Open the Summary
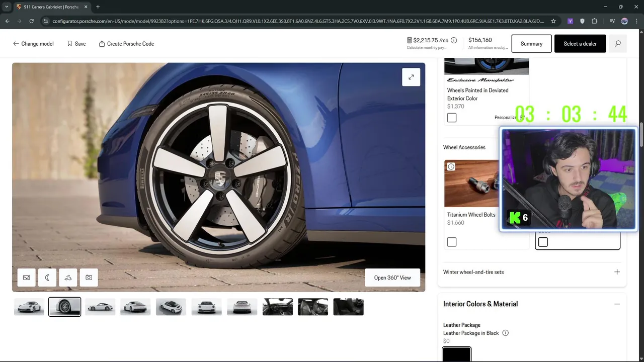 531,44
